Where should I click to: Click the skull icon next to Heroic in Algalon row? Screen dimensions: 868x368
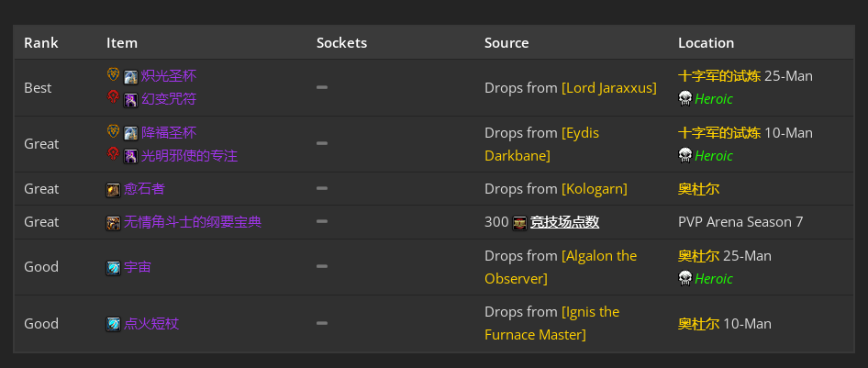685,278
